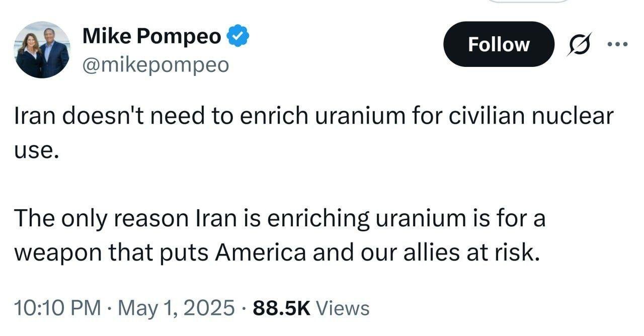644x336 pixels.
Task: Click the partially visible button at top
Action: click(x=528, y=2)
